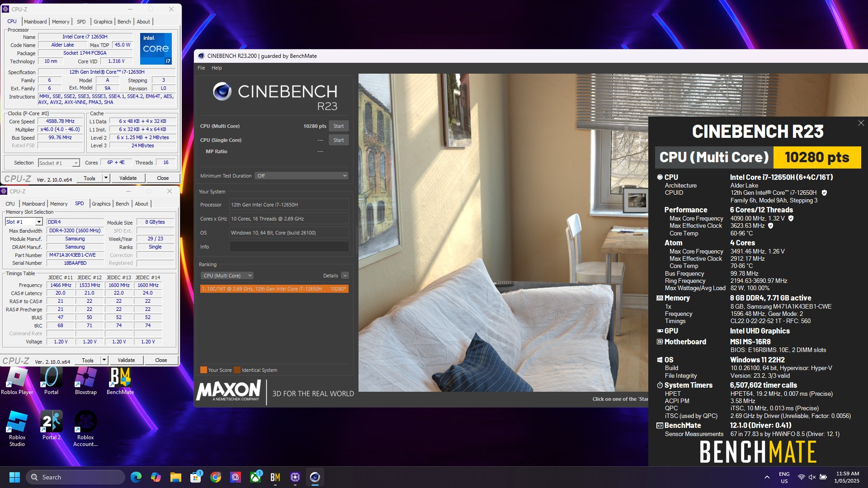Click Validate in upper CPU-Z window
This screenshot has width=868, height=488.
[128, 178]
